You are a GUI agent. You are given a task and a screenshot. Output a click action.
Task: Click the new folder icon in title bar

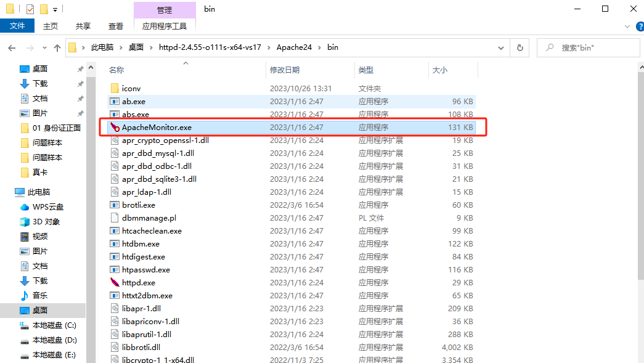click(44, 9)
